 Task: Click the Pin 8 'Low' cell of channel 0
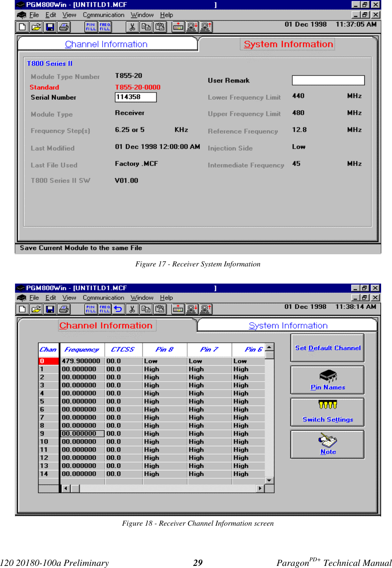[165, 361]
